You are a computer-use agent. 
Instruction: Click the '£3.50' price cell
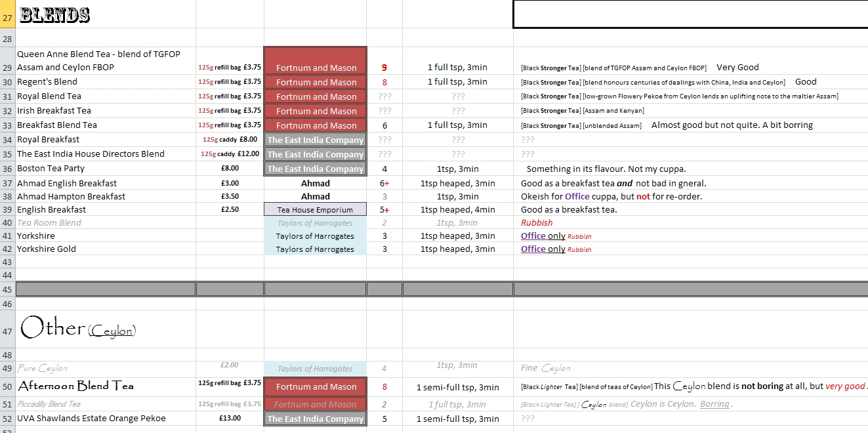coord(230,196)
